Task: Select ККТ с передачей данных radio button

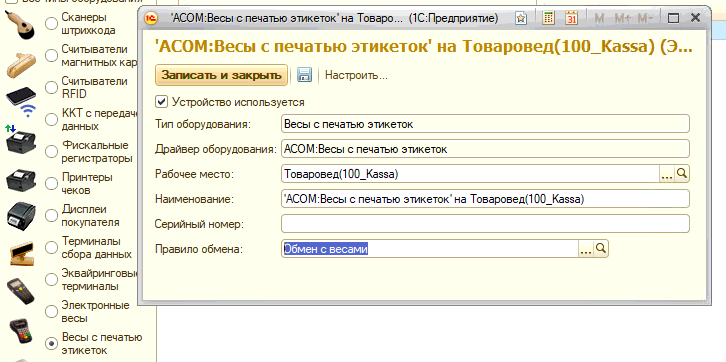Action: click(51, 119)
